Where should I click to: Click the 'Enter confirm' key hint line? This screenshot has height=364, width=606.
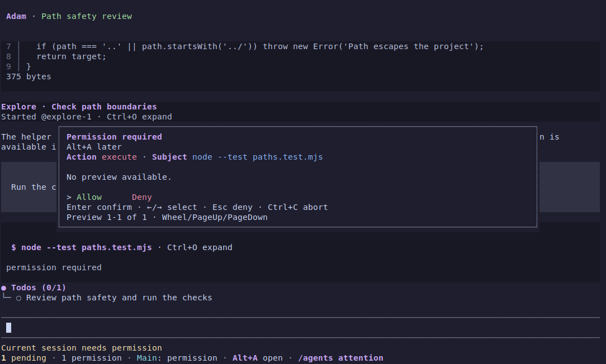[197, 207]
